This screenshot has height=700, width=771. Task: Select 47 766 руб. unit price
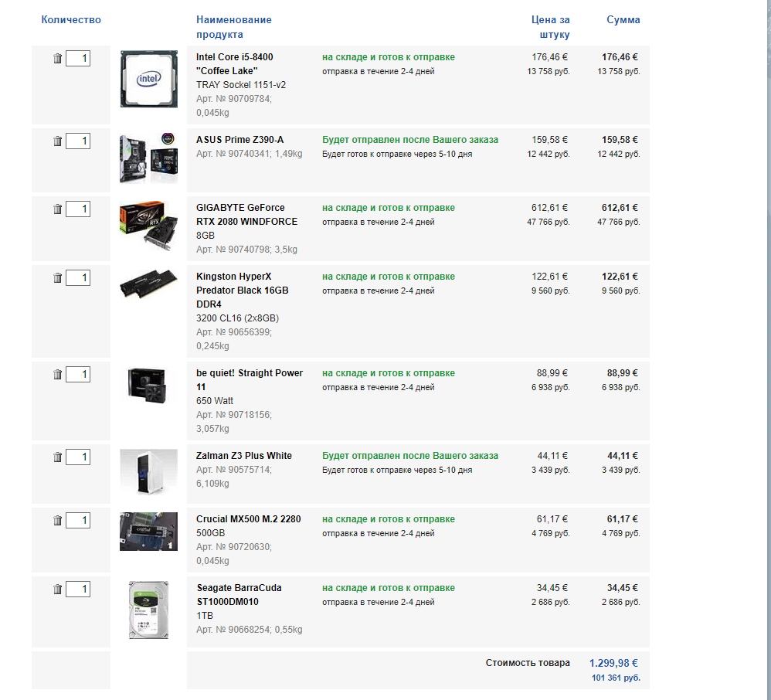(549, 222)
